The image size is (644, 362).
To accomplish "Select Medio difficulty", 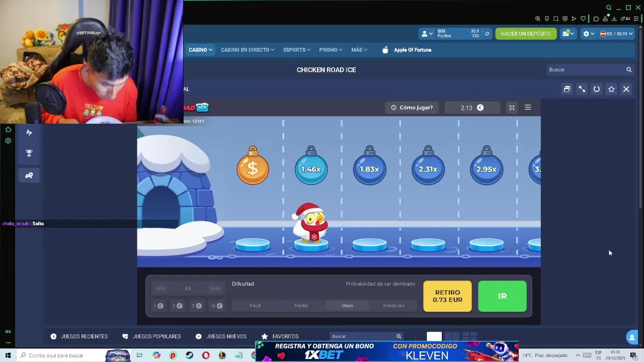I will pyautogui.click(x=301, y=305).
